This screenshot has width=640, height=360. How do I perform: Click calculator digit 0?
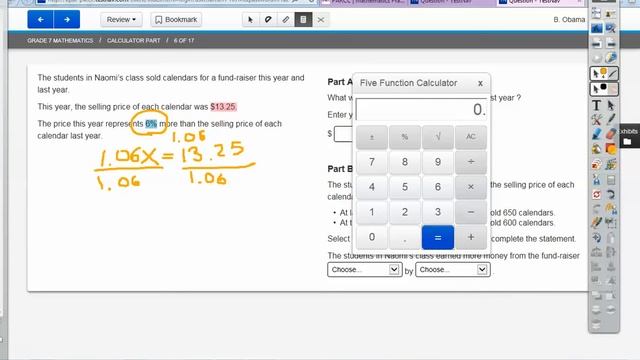[371, 237]
